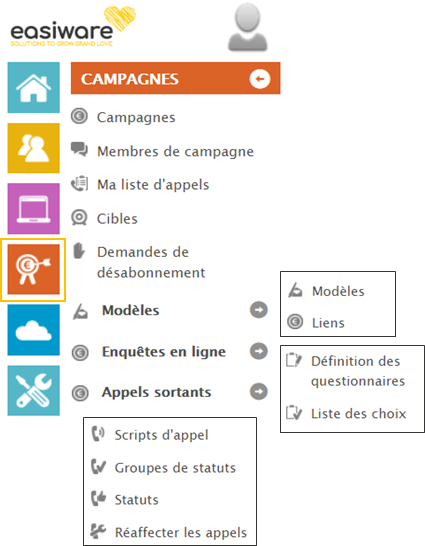Expand the Modèles submenu arrow

tap(259, 310)
